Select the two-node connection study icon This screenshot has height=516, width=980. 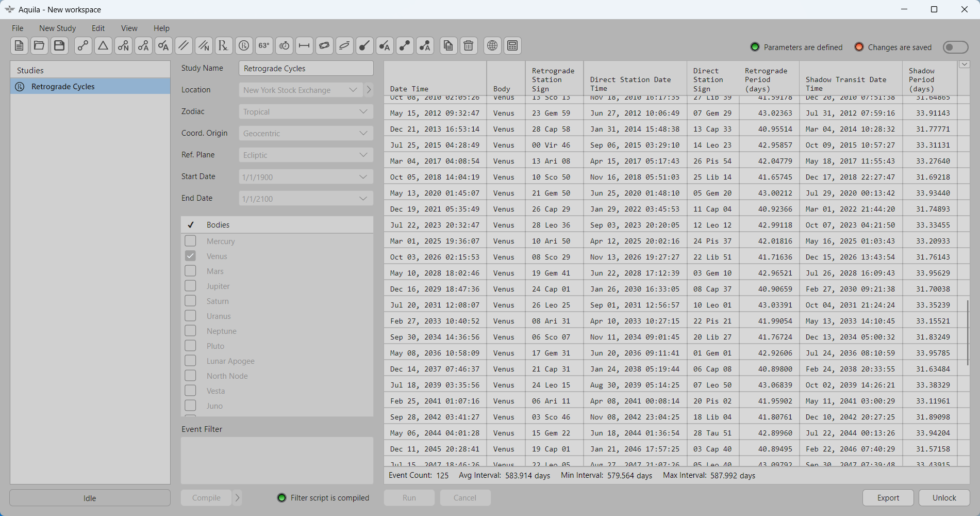click(83, 46)
